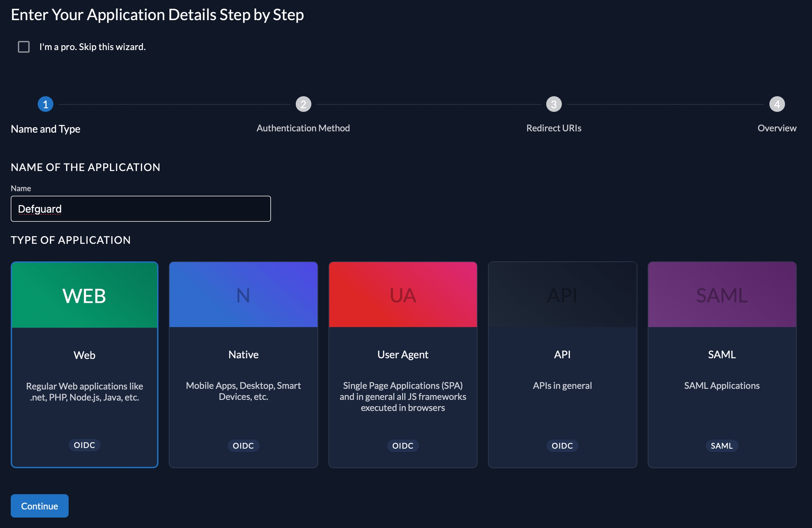Choose Native application type description
Screen dimensions: 812x528
pyautogui.click(x=243, y=391)
